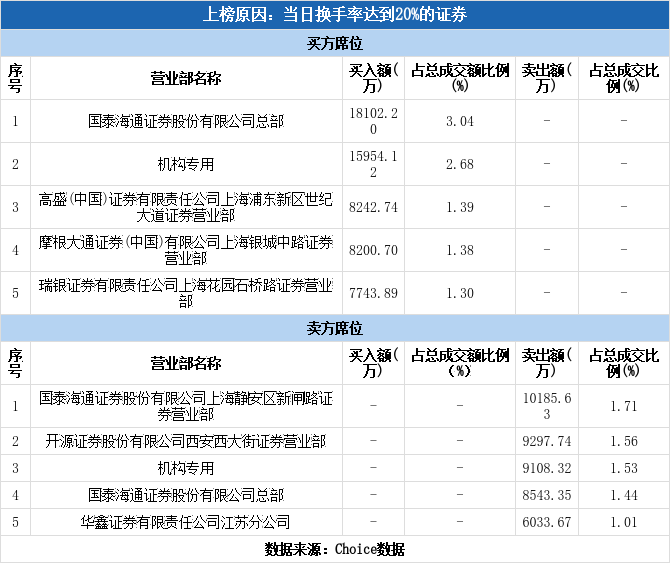Click the title 上榜原因：当日换手率达到20%的证券

click(x=335, y=15)
